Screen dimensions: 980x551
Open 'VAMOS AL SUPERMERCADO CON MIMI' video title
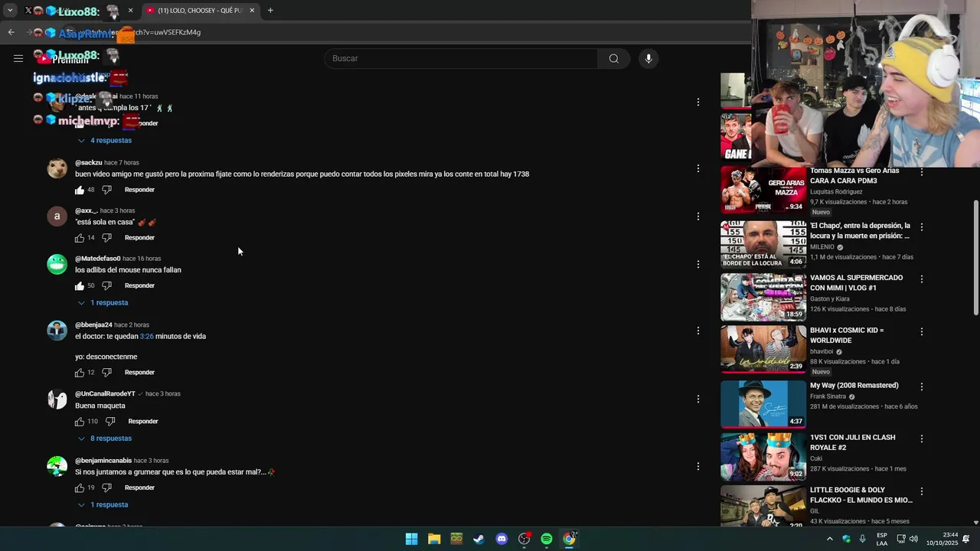[857, 283]
